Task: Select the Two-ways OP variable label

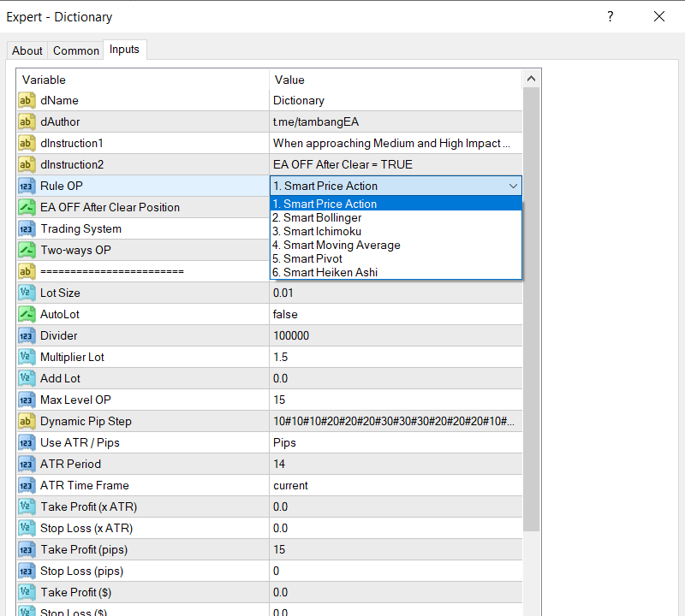Action: [x=75, y=250]
